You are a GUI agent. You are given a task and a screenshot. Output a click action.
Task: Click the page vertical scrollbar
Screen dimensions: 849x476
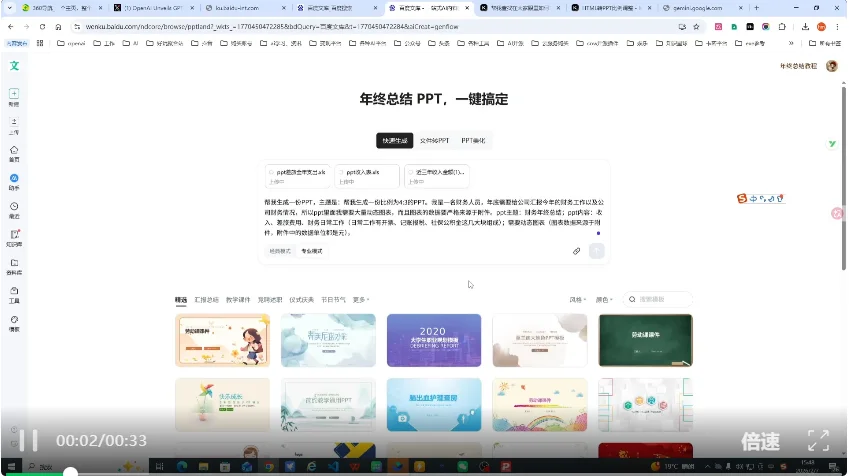[844, 178]
